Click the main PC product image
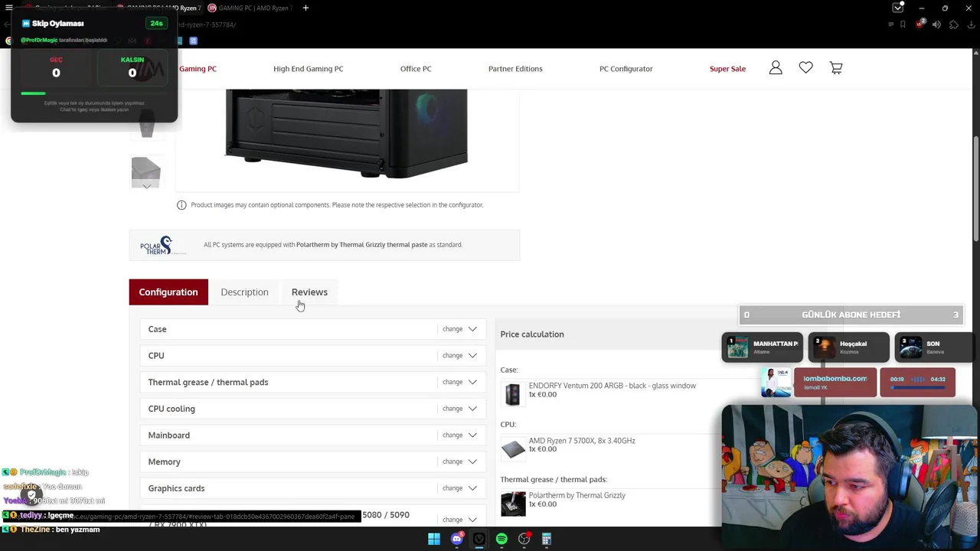Screen dimensions: 980x551 tap(346, 133)
